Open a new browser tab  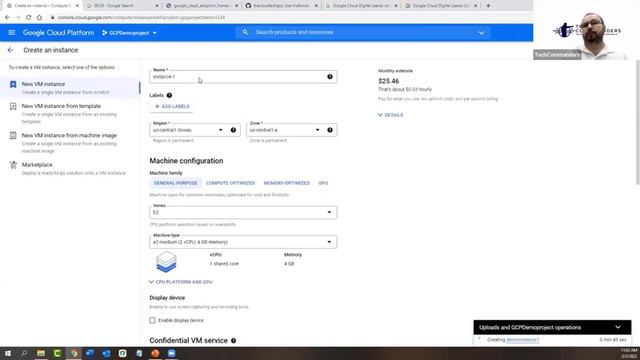pyautogui.click(x=488, y=6)
